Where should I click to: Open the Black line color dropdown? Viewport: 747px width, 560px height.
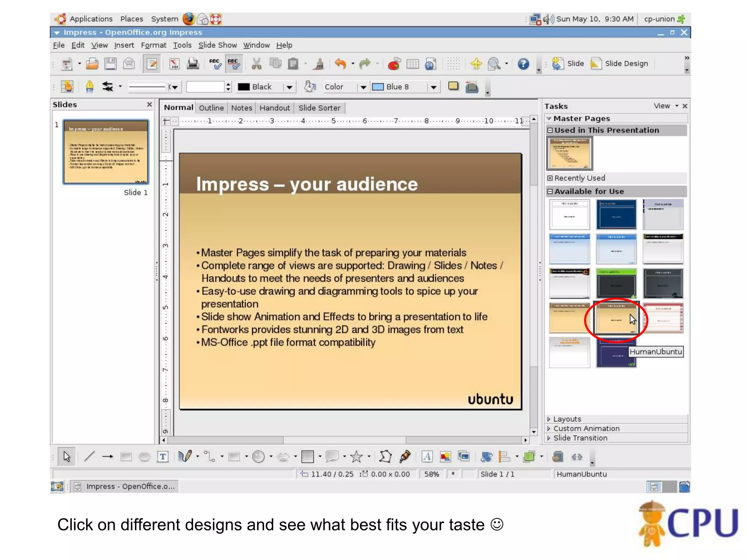(x=289, y=87)
